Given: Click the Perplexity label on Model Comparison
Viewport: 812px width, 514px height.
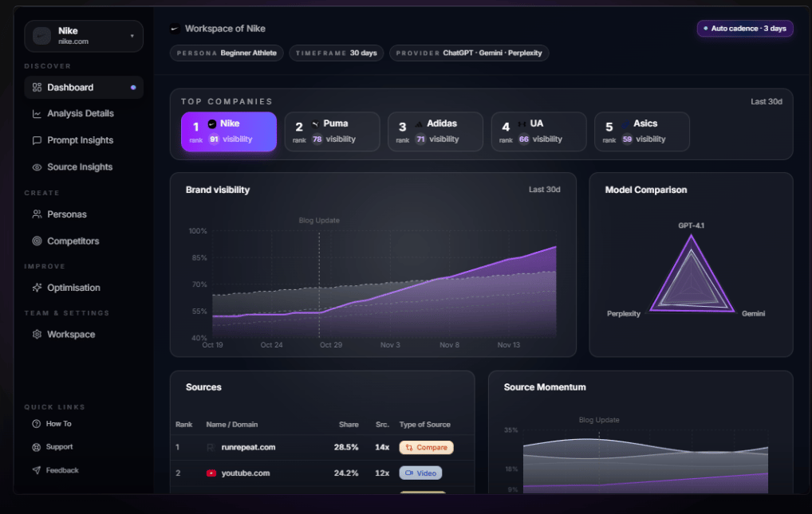Looking at the screenshot, I should pyautogui.click(x=624, y=314).
